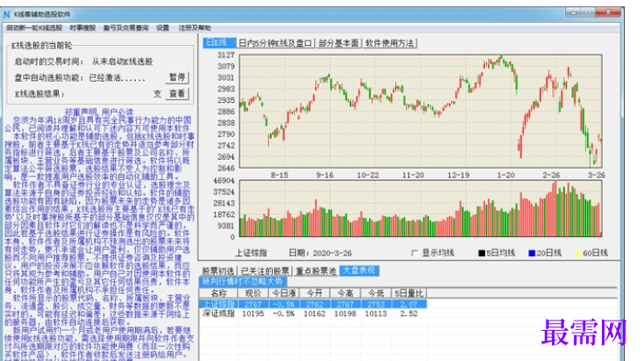
Task: Click the 今低 column header
Action: click(376, 293)
